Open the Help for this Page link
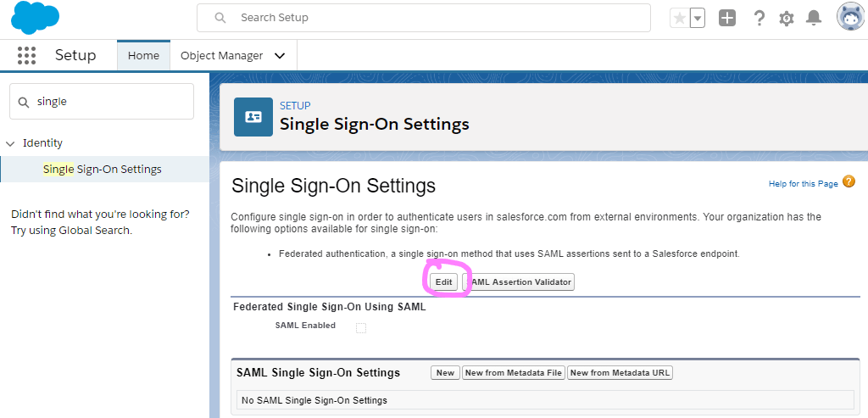This screenshot has height=418, width=868. 803,184
